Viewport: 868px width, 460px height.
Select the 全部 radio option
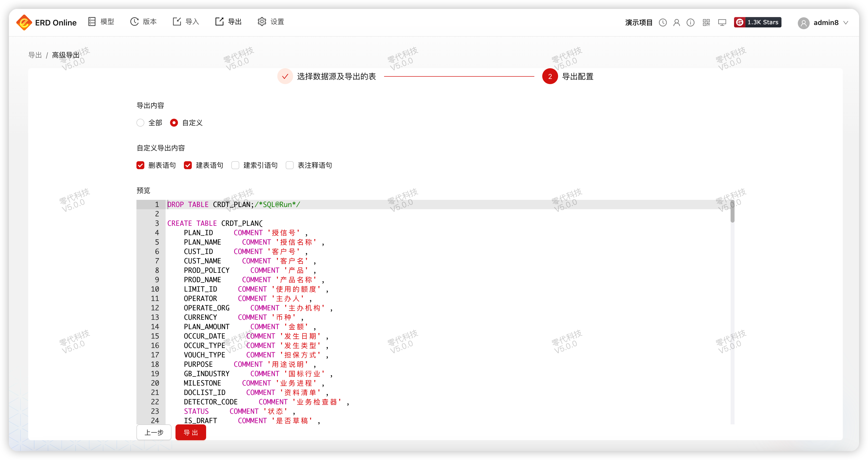[140, 123]
